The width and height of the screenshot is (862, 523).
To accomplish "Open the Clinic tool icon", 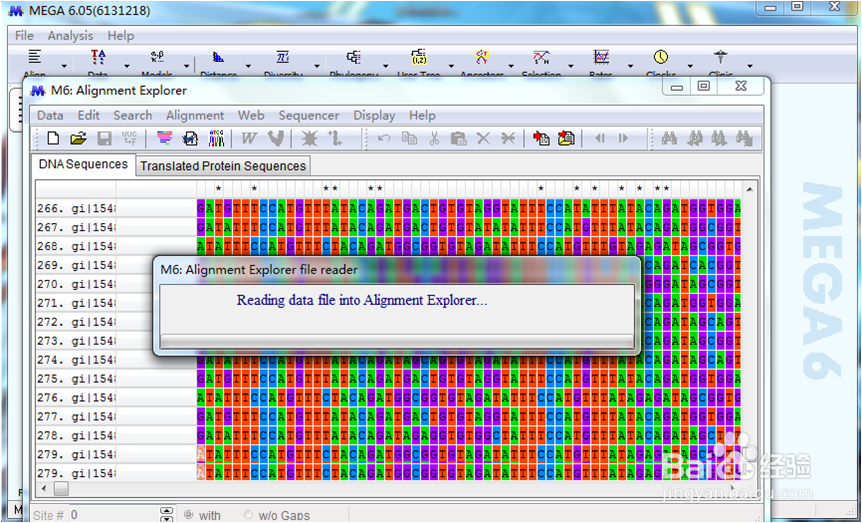I will click(720, 57).
